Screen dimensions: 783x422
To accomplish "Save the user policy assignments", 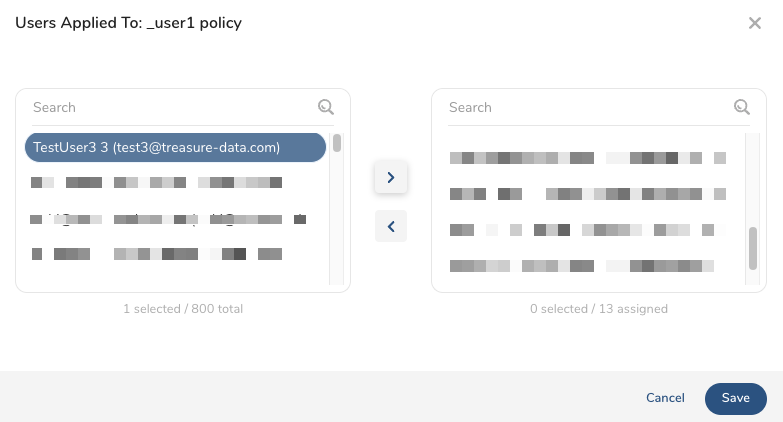I will click(x=735, y=398).
